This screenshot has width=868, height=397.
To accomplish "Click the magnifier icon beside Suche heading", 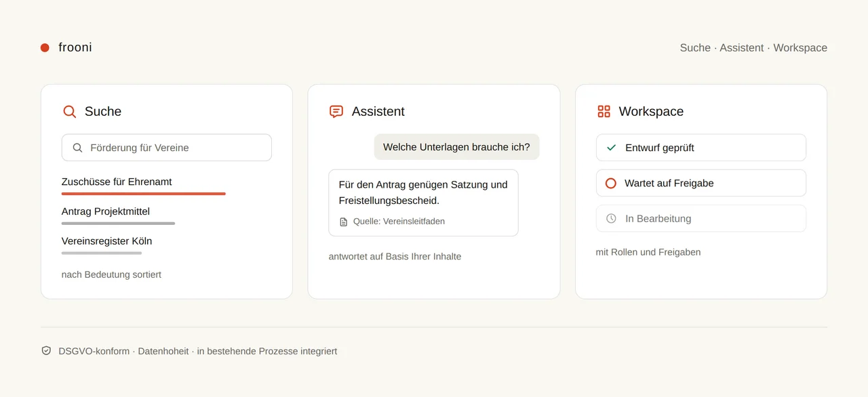I will (x=69, y=112).
